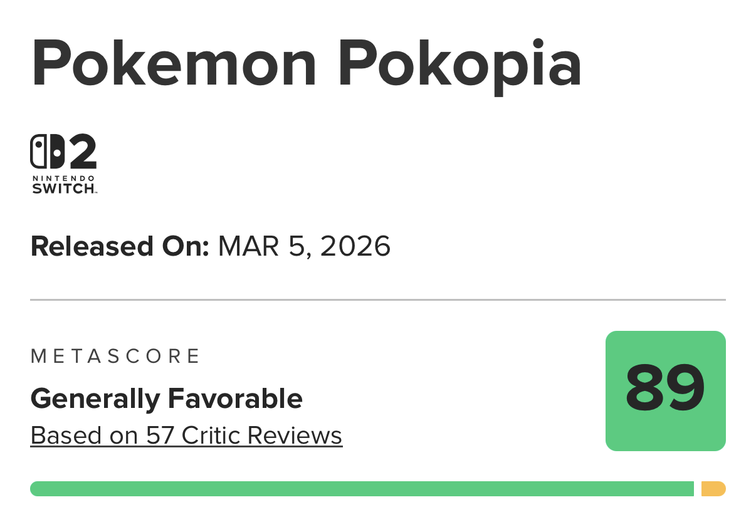Click the "MAR 5" release date text
The height and width of the screenshot is (532, 756).
point(262,246)
